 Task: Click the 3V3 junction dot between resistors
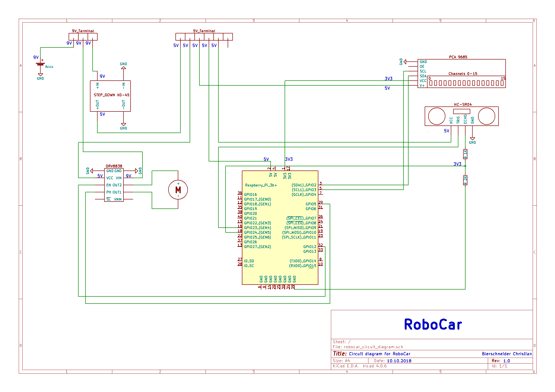coord(465,166)
